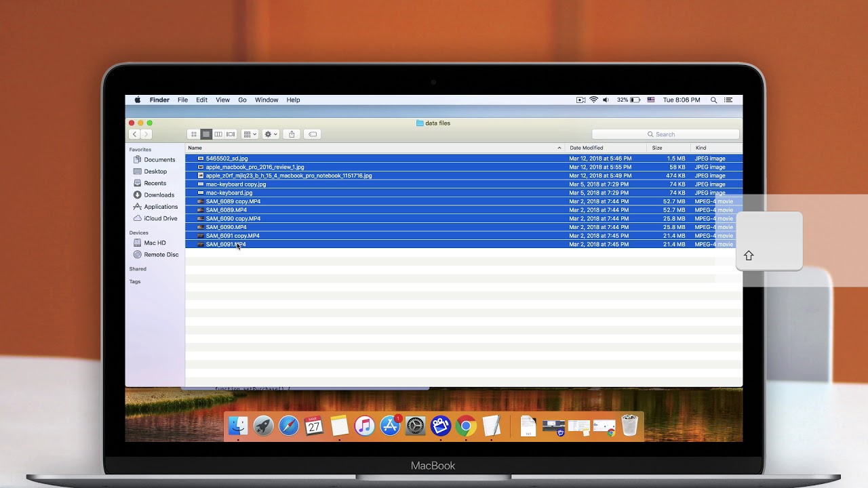Select the SAM_6090.MP4 file row

click(x=464, y=227)
